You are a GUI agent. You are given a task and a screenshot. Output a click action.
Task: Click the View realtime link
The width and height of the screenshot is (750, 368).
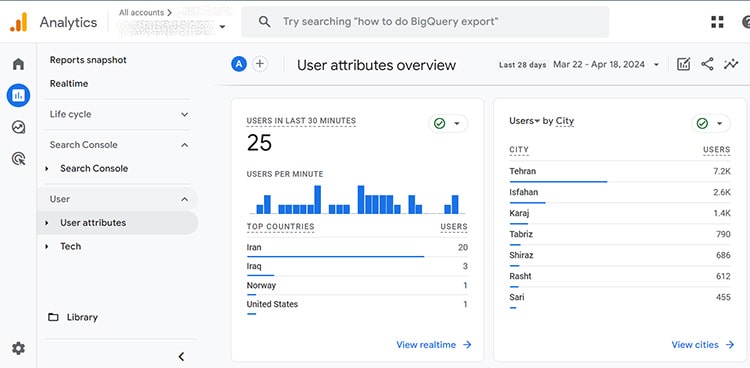pyautogui.click(x=434, y=345)
